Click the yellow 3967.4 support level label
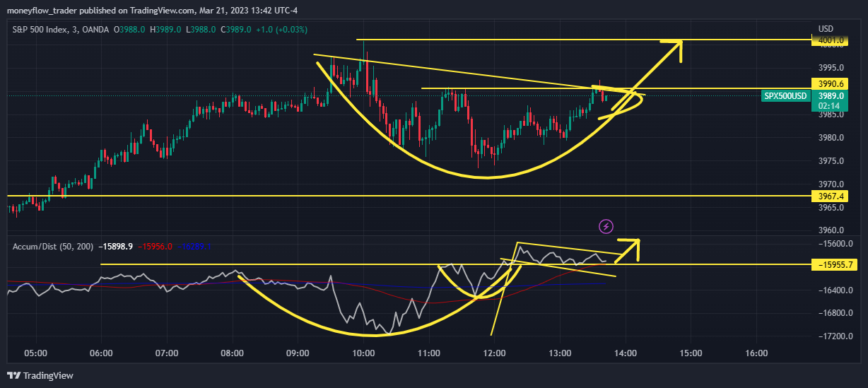Screen dimensions: 868x388 click(830, 196)
